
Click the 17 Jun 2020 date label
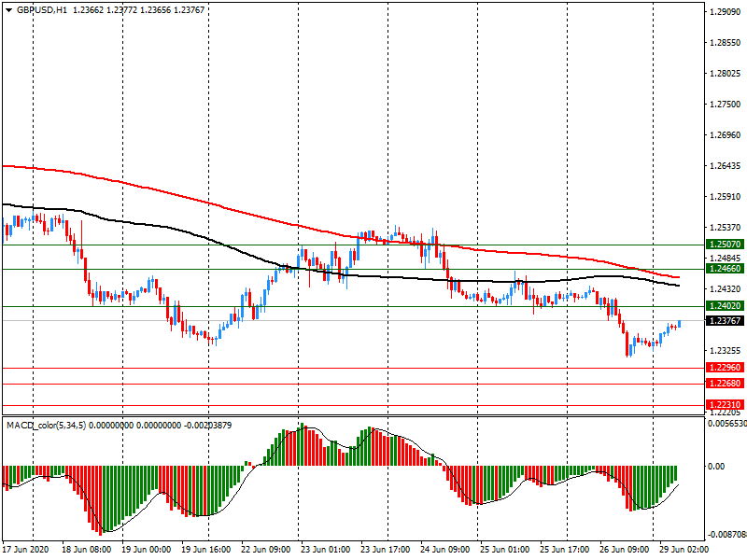point(29,550)
